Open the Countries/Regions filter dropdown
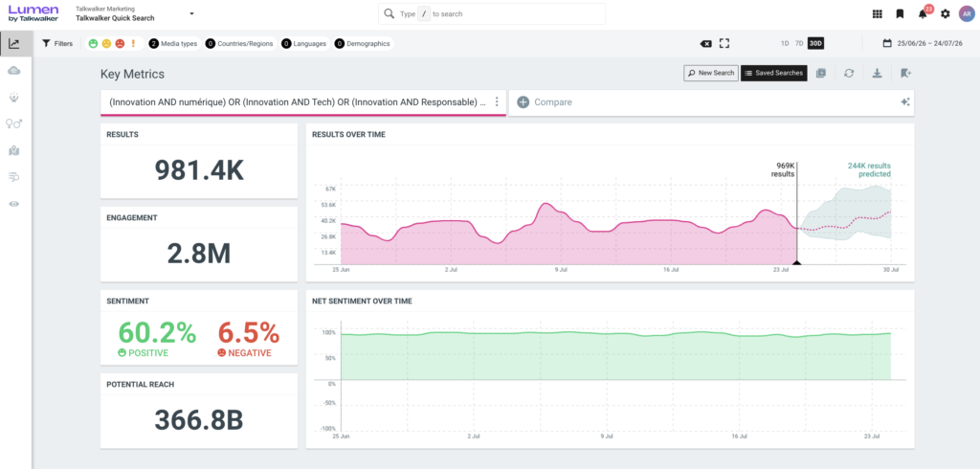The image size is (980, 469). tap(240, 44)
